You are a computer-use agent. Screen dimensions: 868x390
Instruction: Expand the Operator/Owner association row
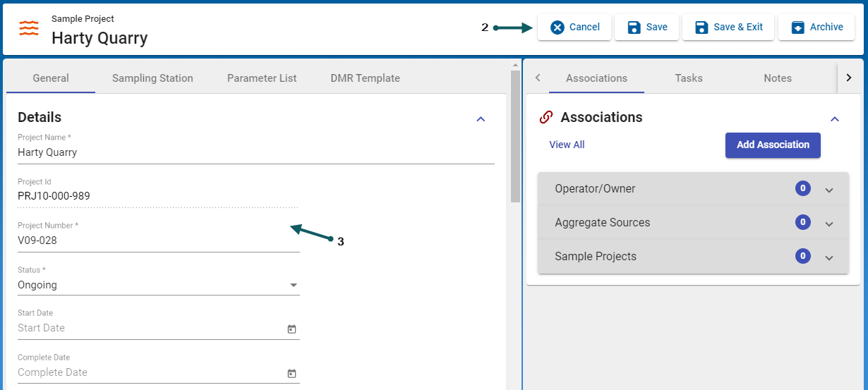click(x=829, y=190)
